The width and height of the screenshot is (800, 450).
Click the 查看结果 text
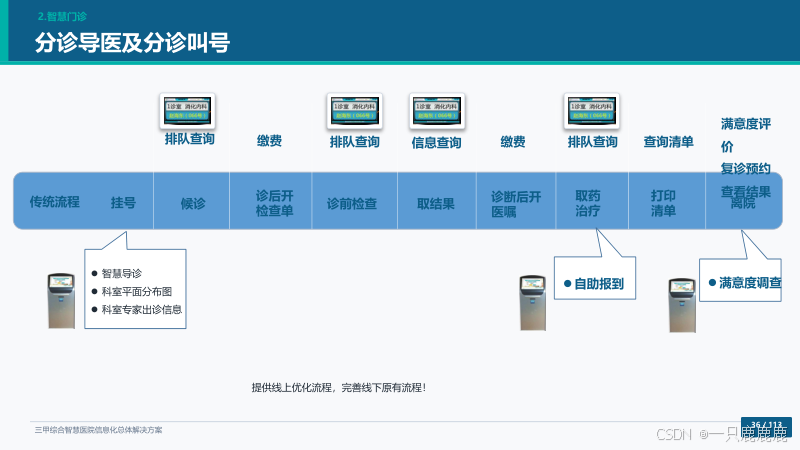(x=745, y=192)
